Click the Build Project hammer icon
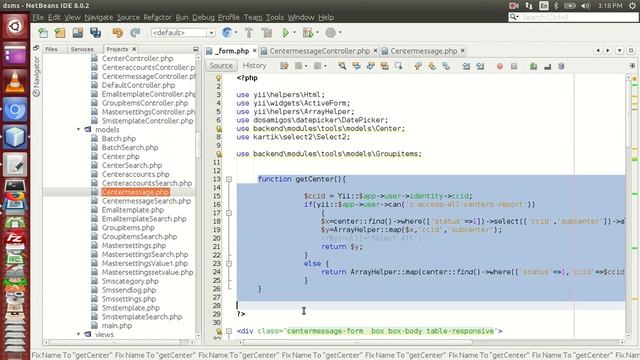Screen dimensions: 640x360 coord(249,33)
